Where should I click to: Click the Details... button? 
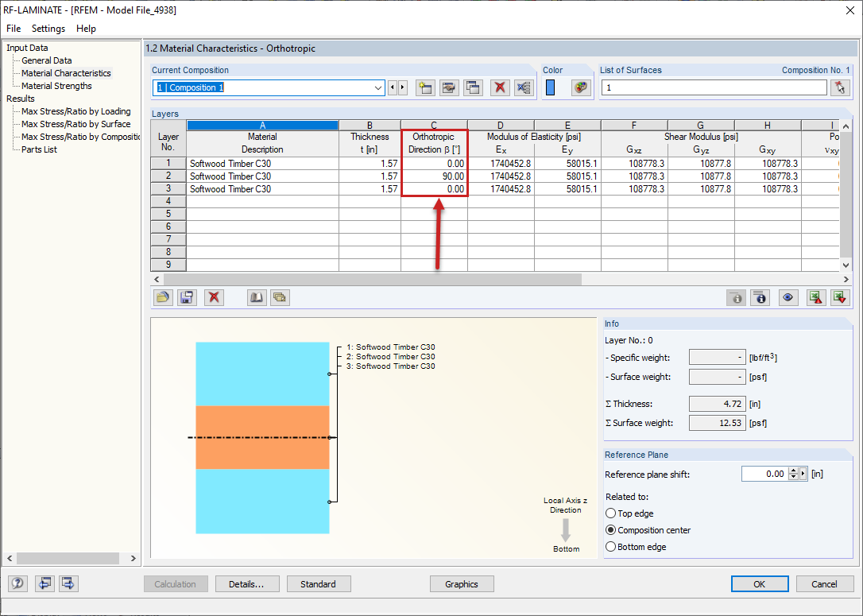click(x=246, y=584)
